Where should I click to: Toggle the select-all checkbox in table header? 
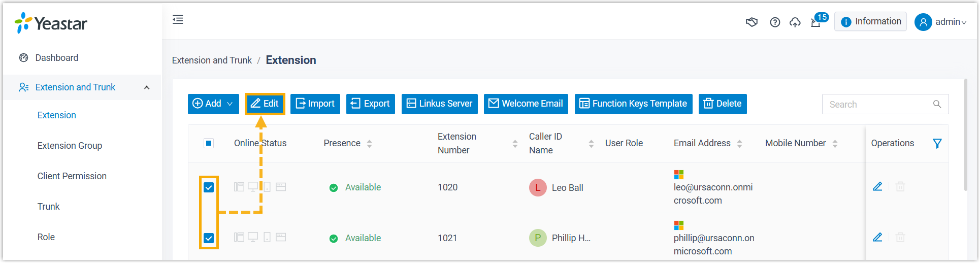(x=209, y=143)
